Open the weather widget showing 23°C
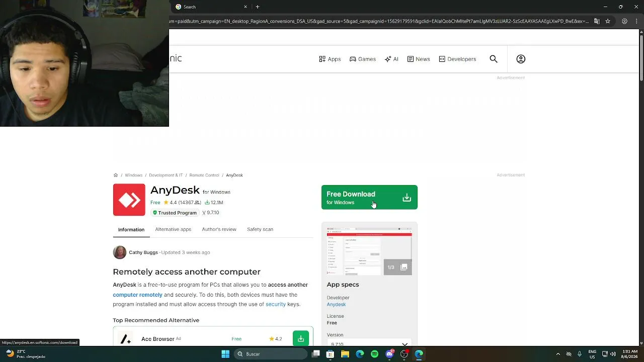Image resolution: width=644 pixels, height=362 pixels. 25,354
